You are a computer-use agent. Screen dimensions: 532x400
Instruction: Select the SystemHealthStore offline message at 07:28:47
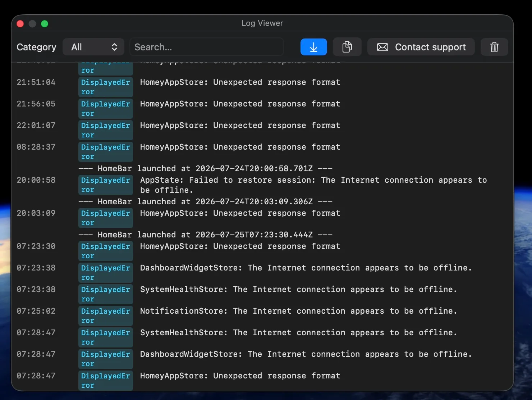click(299, 333)
